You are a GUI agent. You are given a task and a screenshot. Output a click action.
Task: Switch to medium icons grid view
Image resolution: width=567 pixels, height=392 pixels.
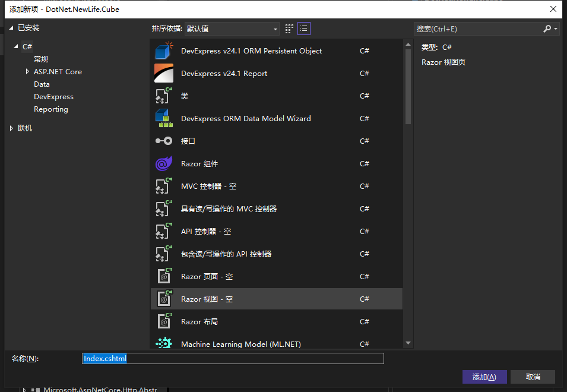[x=289, y=29]
